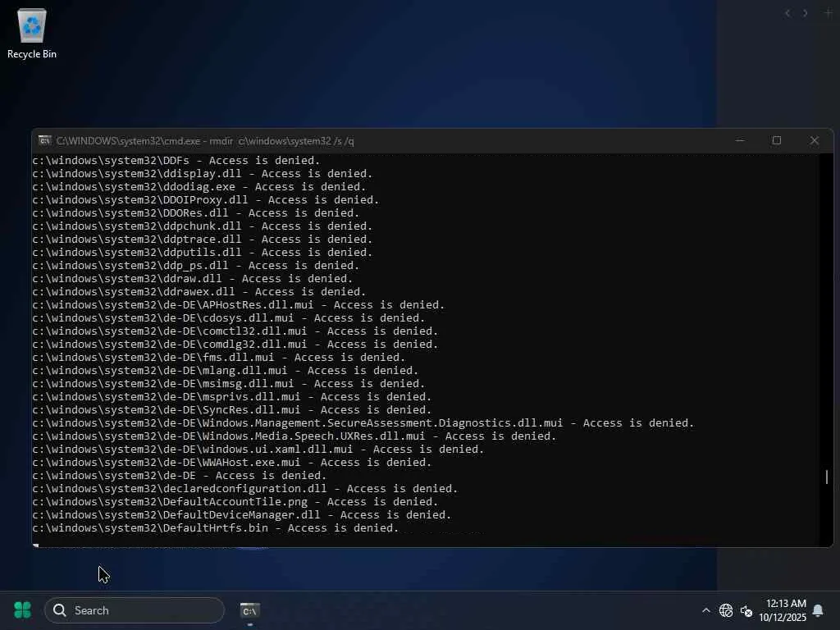Click the DDFs access denied line

click(176, 160)
